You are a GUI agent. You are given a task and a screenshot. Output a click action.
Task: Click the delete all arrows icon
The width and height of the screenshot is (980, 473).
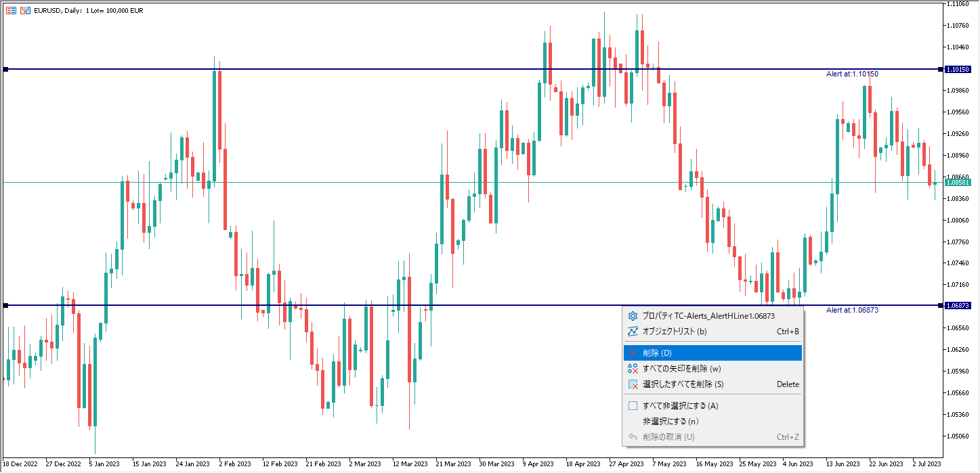[x=633, y=369]
